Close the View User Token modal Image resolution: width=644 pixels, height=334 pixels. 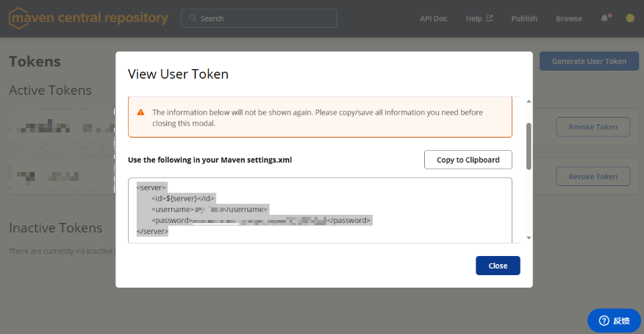[x=498, y=266]
